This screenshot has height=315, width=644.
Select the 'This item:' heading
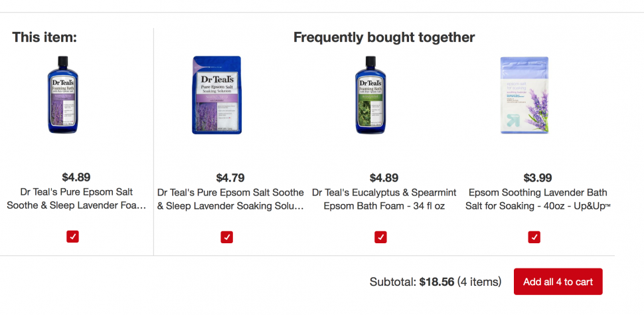44,37
